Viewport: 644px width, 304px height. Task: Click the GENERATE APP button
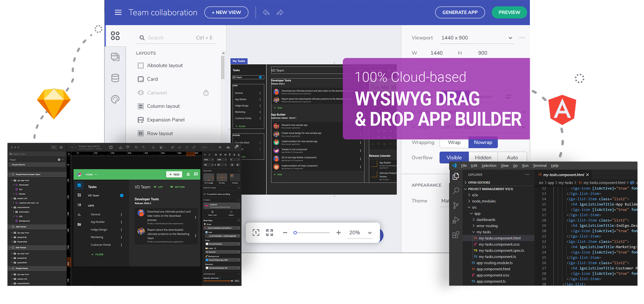point(460,13)
